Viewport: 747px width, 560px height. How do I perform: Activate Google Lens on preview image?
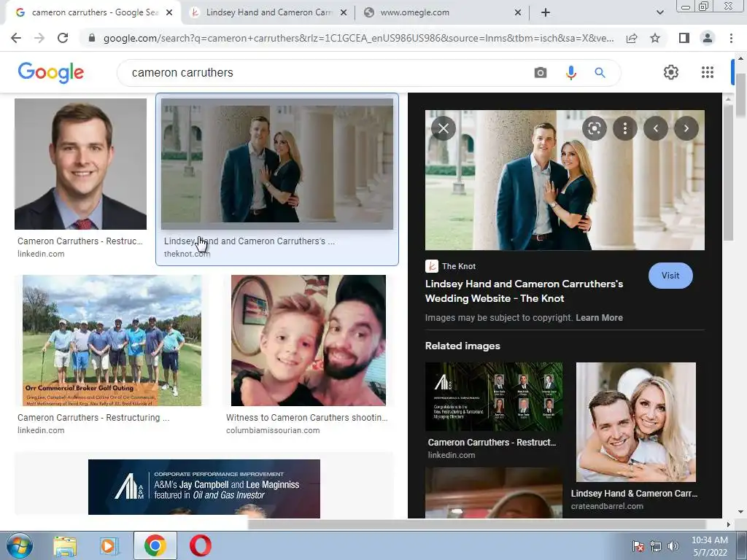click(x=594, y=128)
